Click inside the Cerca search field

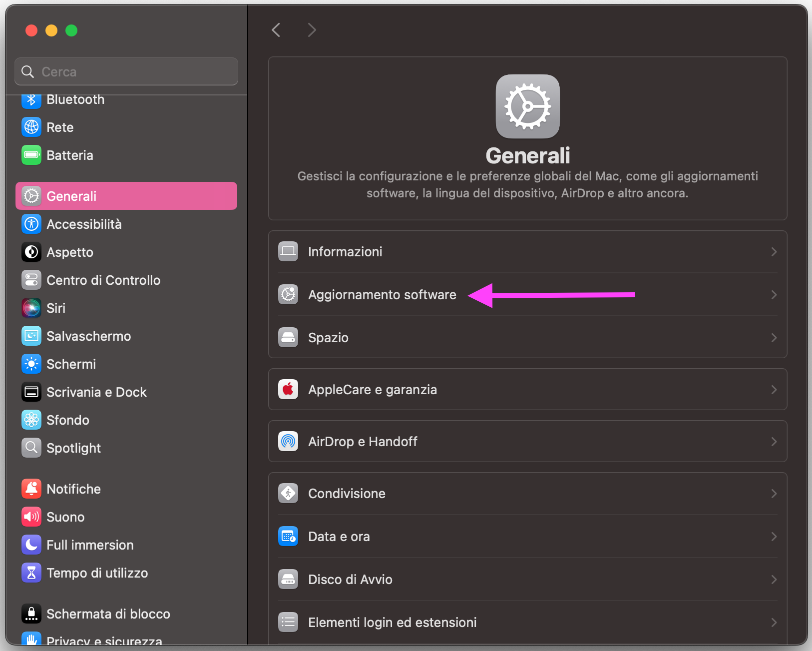126,71
